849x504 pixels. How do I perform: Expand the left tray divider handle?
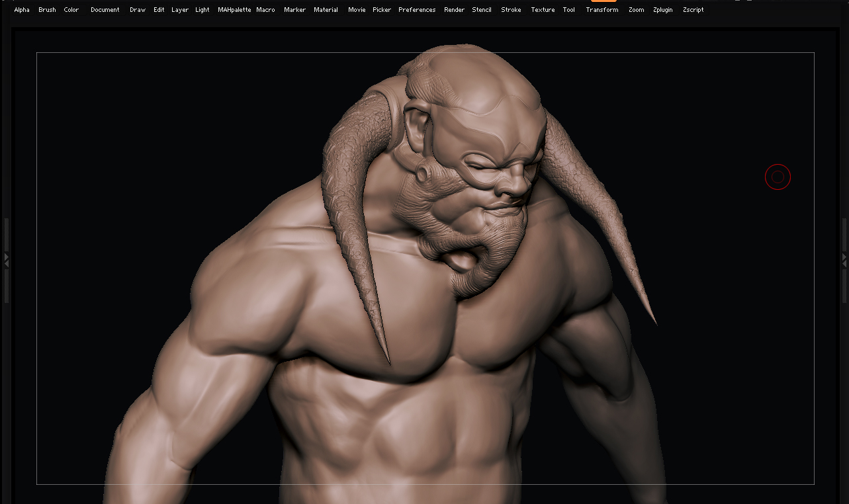[x=7, y=260]
